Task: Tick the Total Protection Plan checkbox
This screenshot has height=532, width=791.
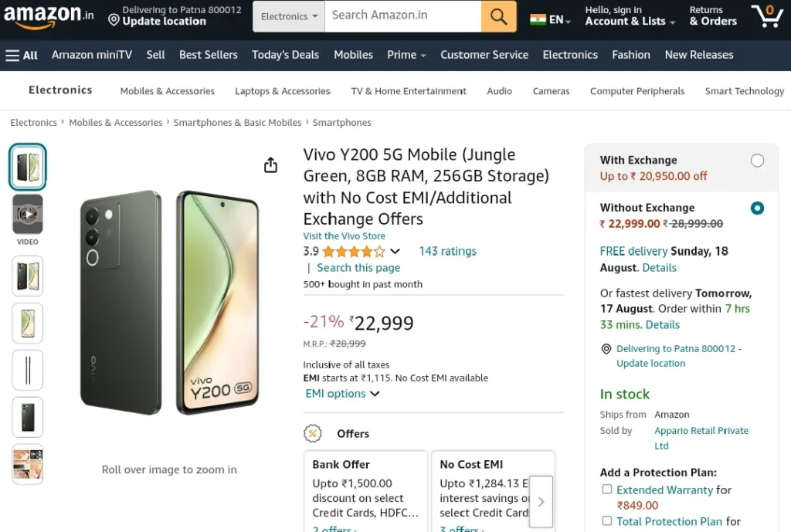Action: (607, 520)
